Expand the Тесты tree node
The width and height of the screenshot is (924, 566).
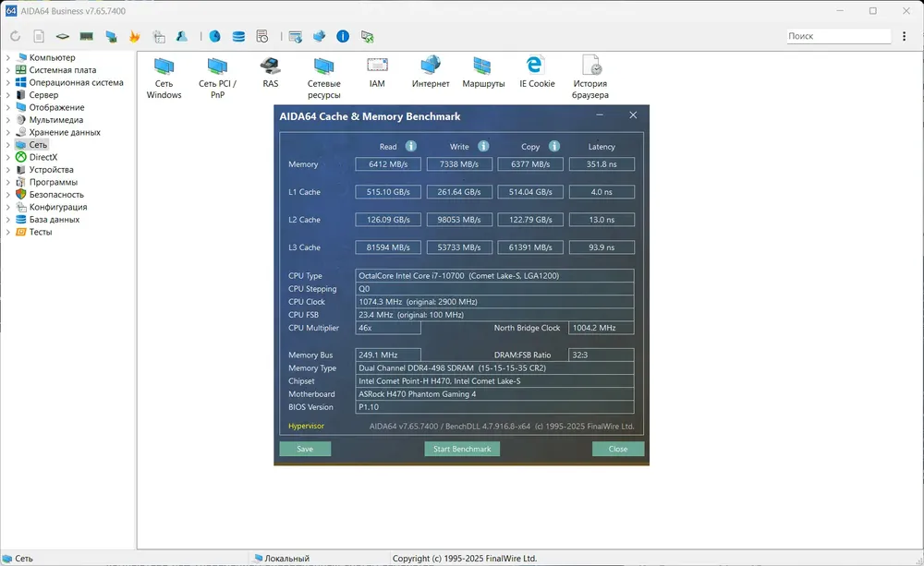coord(7,232)
